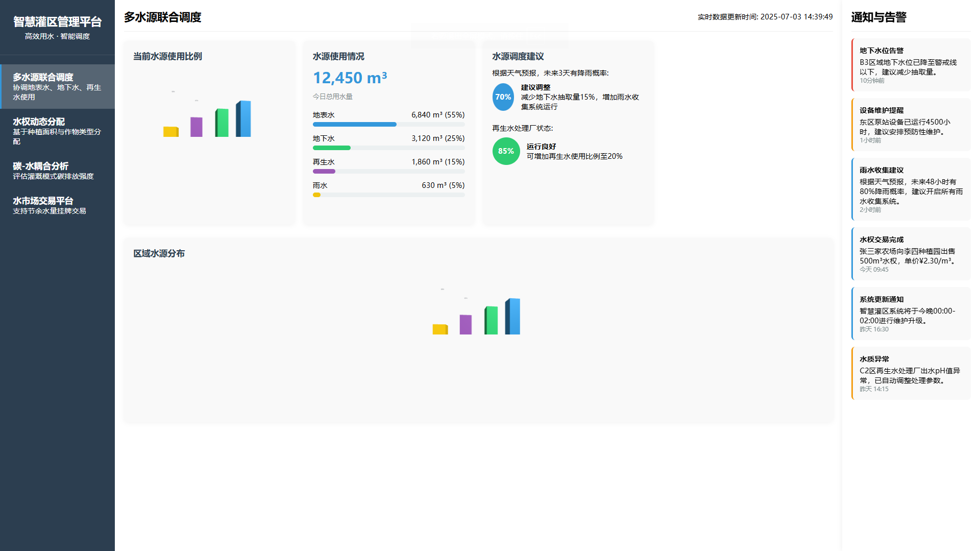980x551 pixels.
Task: Select the 再生水 purple usage bar
Action: pos(324,172)
